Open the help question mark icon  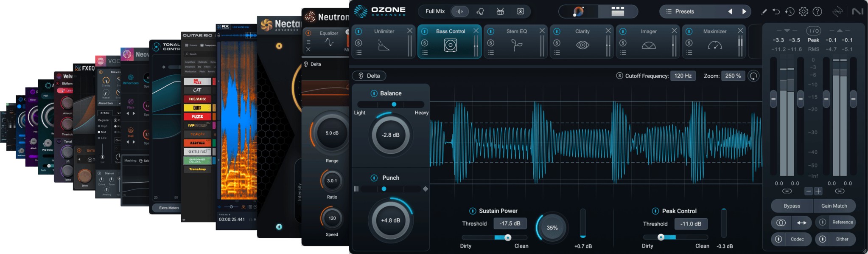pos(817,11)
